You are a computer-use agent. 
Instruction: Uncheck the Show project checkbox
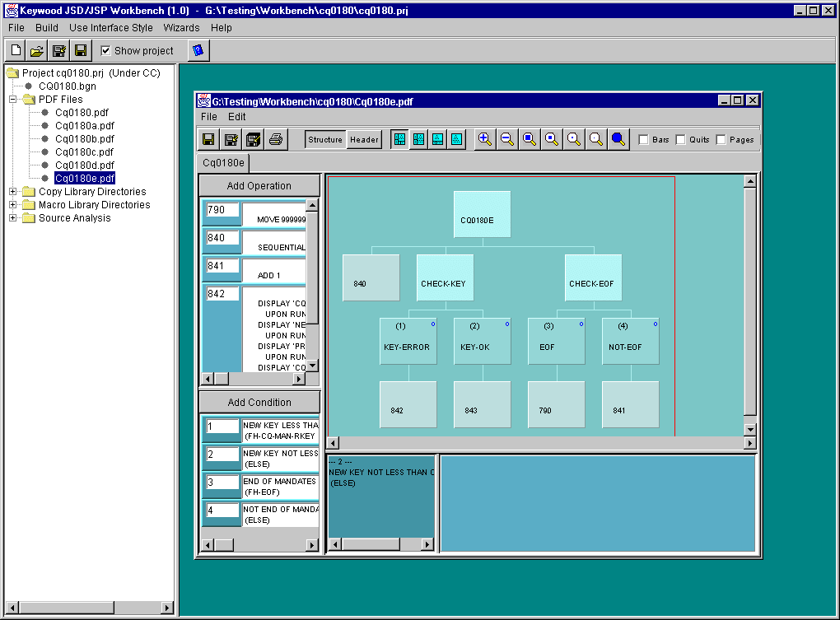[105, 51]
